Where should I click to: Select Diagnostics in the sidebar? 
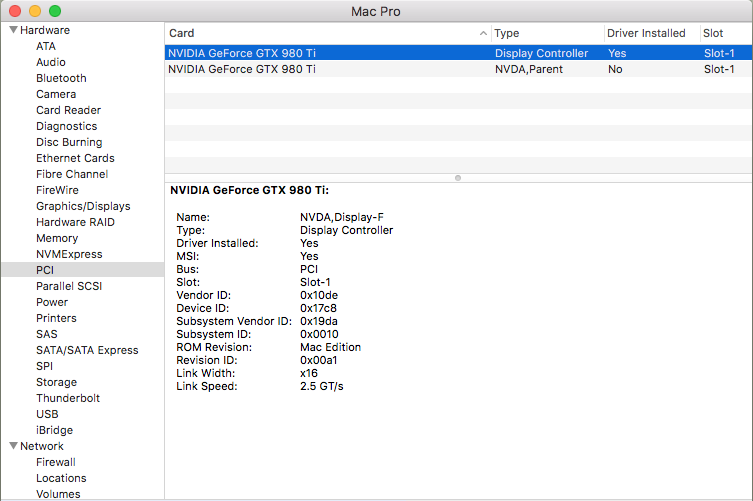[x=67, y=126]
